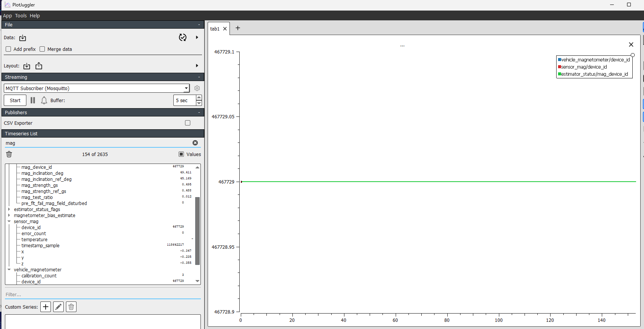Image resolution: width=644 pixels, height=329 pixels.
Task: Enable the Merge data checkbox
Action: (x=42, y=49)
